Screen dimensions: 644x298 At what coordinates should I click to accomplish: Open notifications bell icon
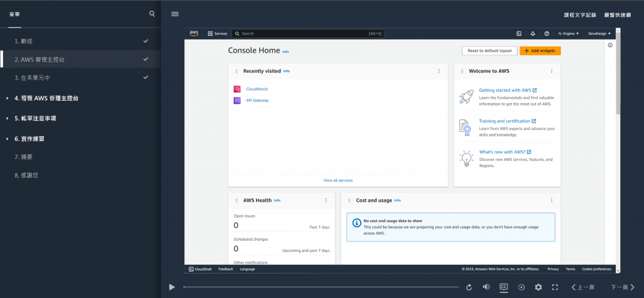[x=533, y=34]
